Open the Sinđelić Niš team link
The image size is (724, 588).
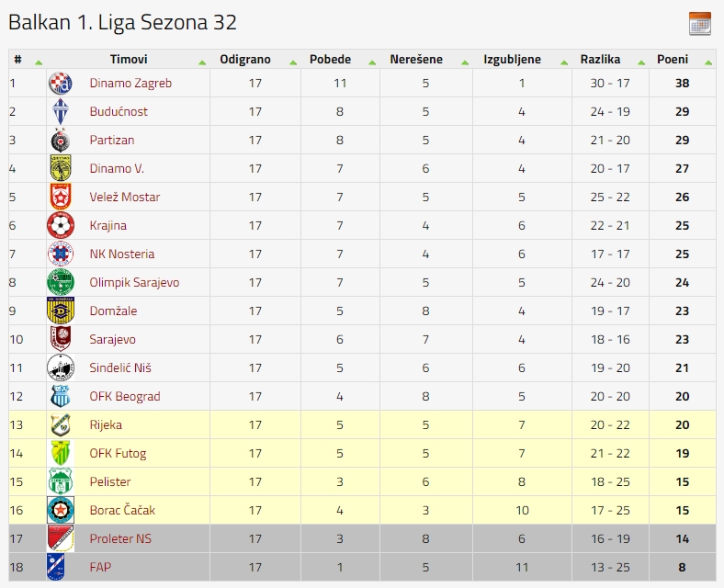point(120,368)
